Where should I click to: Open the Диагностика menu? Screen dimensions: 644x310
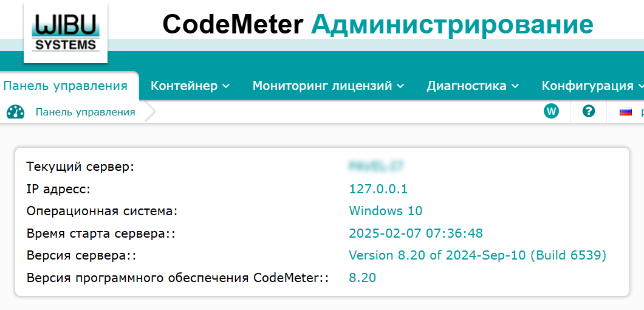click(x=467, y=86)
